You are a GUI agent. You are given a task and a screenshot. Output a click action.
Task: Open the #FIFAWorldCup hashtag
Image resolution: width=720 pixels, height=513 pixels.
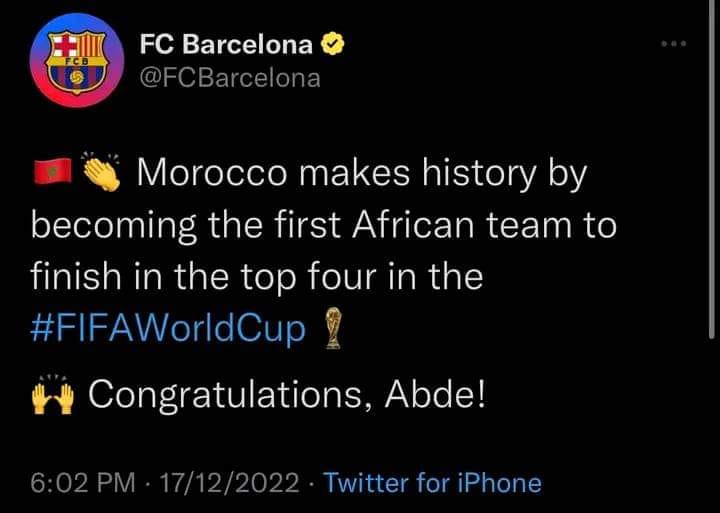(x=168, y=329)
